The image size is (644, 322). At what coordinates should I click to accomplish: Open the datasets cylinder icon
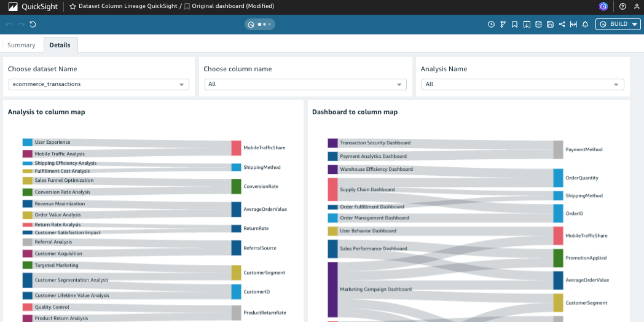(538, 24)
